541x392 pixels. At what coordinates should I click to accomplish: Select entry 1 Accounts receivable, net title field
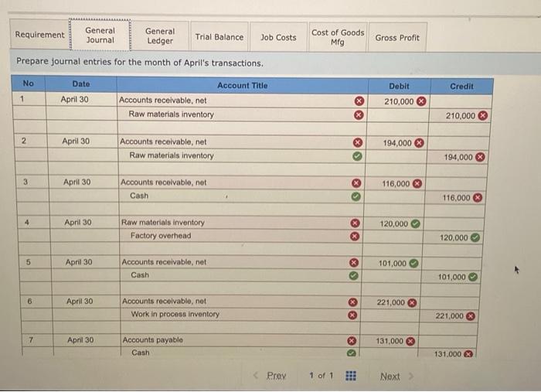[x=242, y=101]
